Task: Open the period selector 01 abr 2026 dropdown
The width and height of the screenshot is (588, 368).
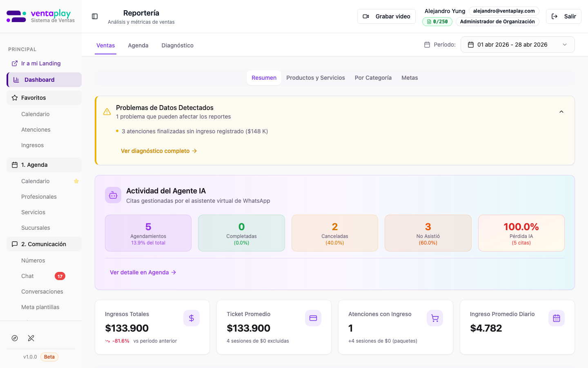Action: tap(517, 45)
